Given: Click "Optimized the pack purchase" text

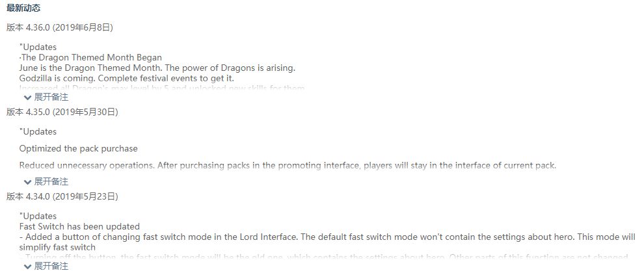Looking at the screenshot, I should coord(79,149).
